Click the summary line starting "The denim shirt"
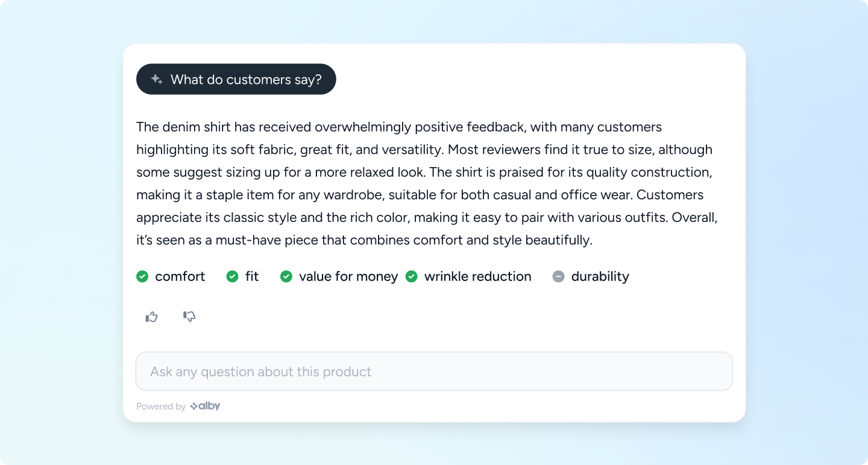868x465 pixels. coord(398,127)
